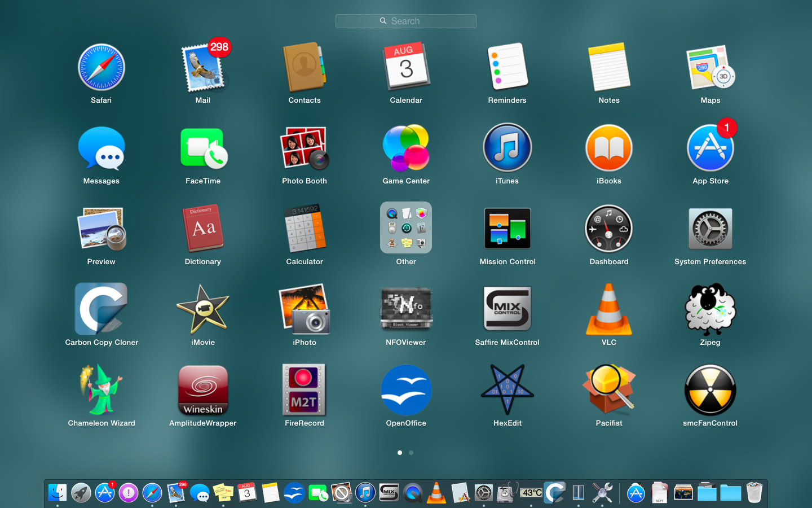
Task: Open Safari from the dock
Action: (x=152, y=493)
